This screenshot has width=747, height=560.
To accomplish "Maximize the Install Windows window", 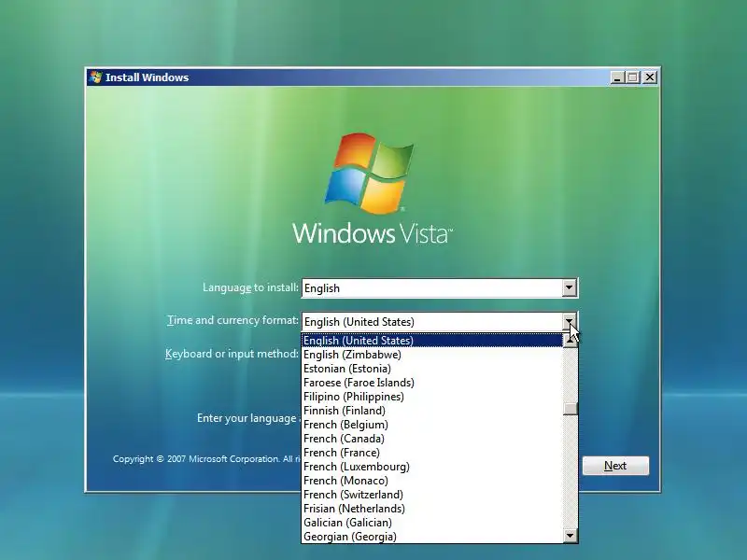I will pyautogui.click(x=633, y=77).
